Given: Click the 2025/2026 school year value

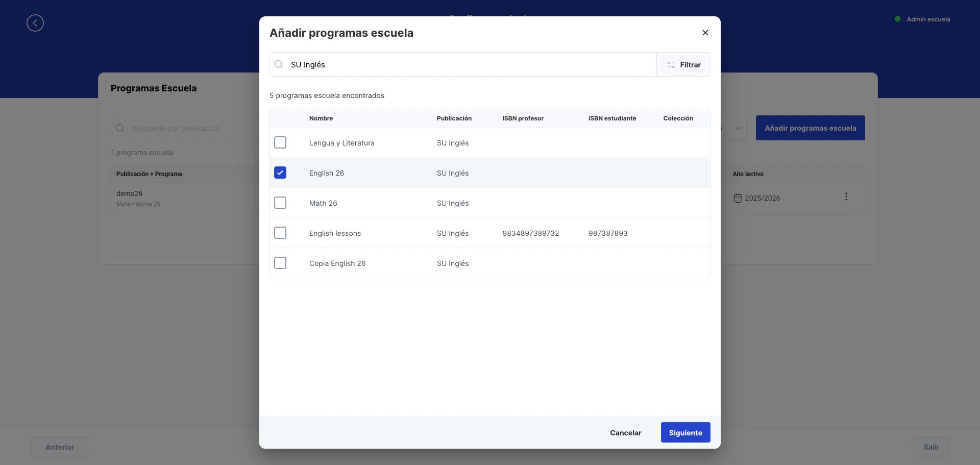Looking at the screenshot, I should tap(762, 198).
